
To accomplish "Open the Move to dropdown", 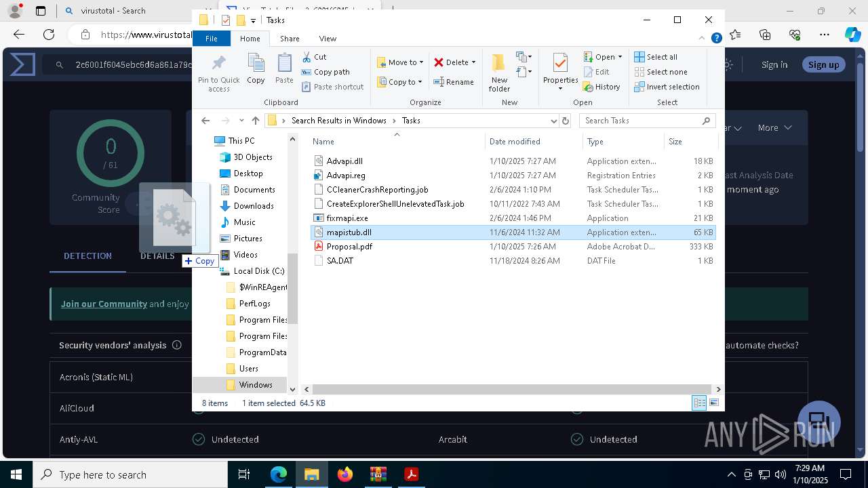I will [400, 62].
